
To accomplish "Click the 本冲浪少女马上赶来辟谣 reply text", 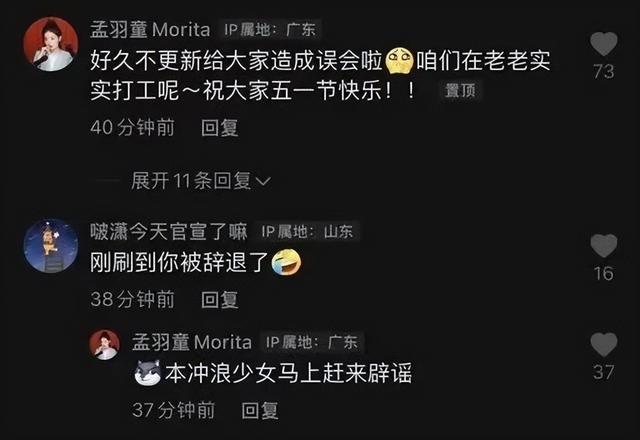I will pyautogui.click(x=288, y=373).
